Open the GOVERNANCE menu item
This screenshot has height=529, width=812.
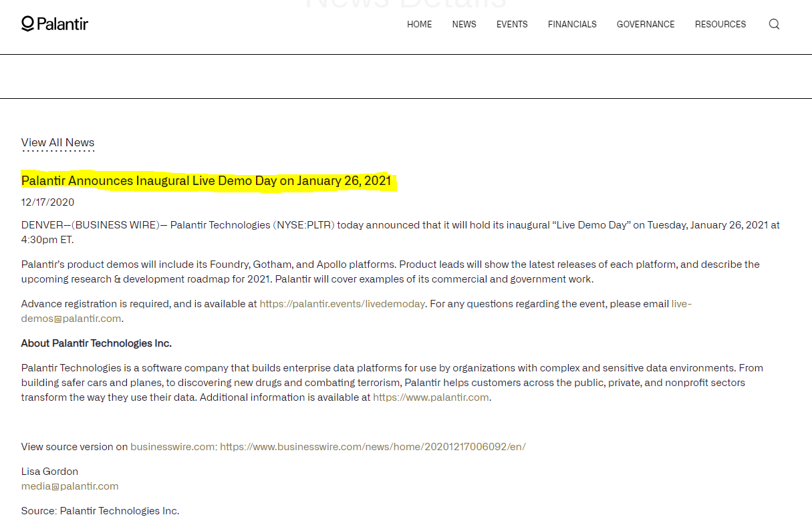(646, 24)
